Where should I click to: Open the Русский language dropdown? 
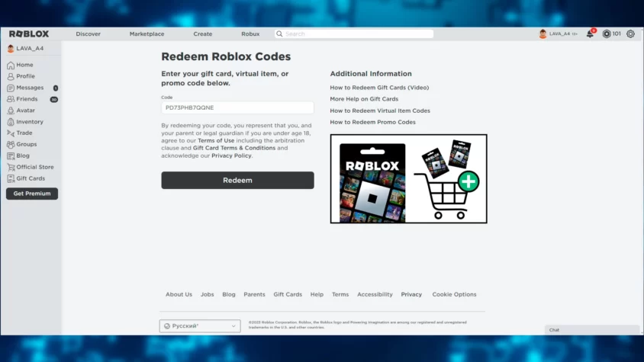pos(200,326)
